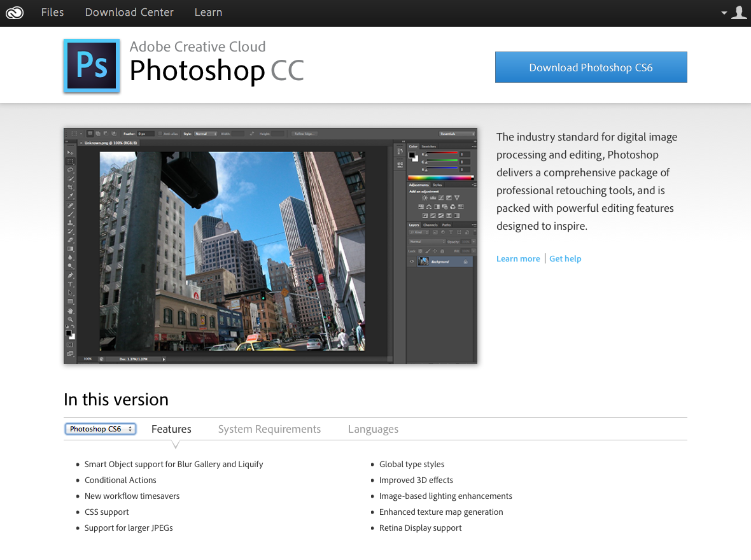Click the Refine Edge button in preview

point(304,134)
